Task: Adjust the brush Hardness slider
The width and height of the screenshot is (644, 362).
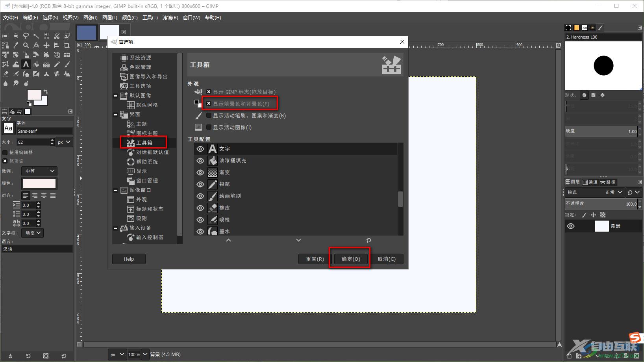Action: [601, 131]
